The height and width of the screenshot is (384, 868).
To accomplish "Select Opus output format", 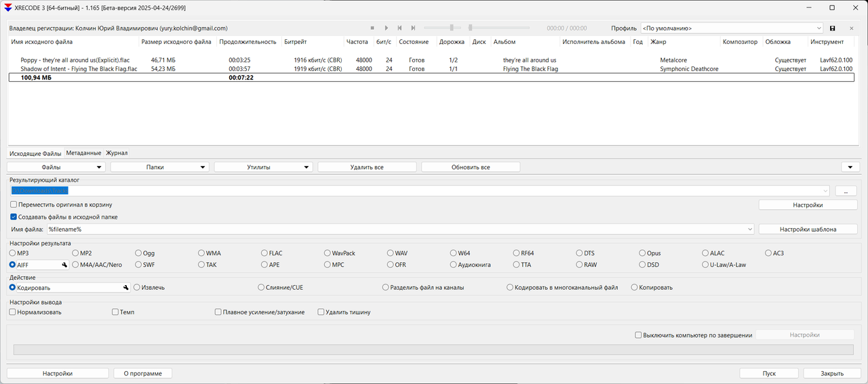I will (x=642, y=253).
